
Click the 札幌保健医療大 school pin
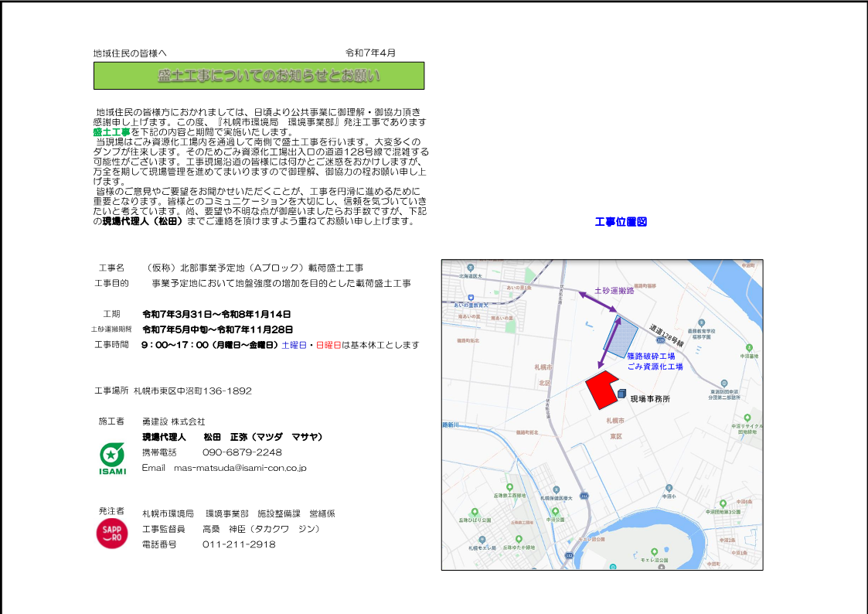[x=556, y=490]
